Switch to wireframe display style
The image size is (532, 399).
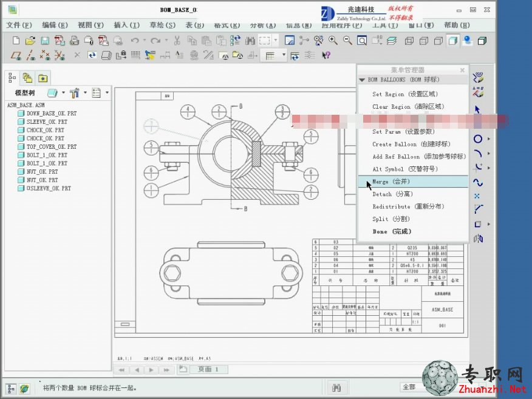pos(409,41)
